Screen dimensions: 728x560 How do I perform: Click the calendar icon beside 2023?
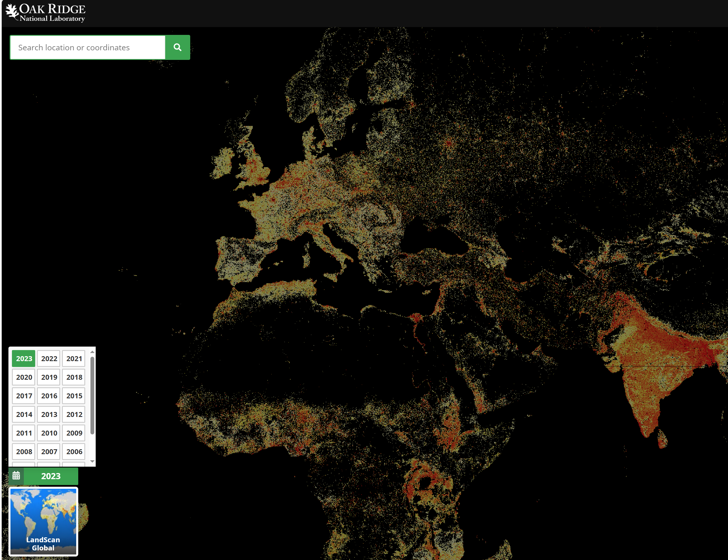16,476
